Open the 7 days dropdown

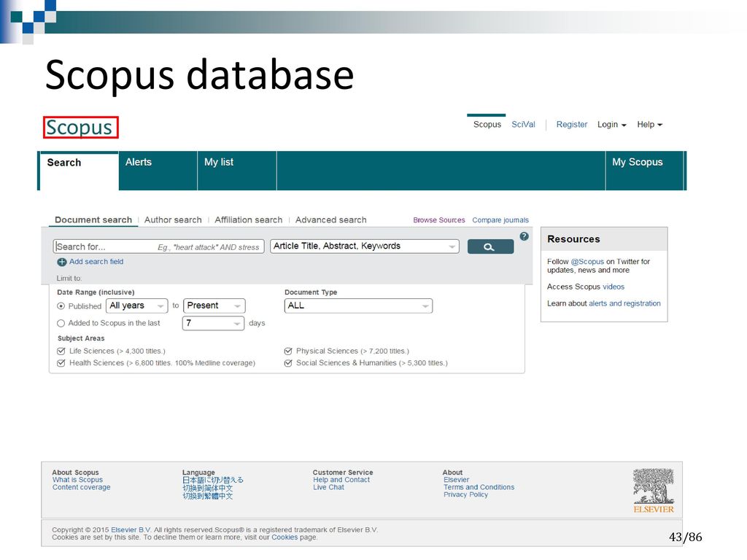[x=213, y=323]
